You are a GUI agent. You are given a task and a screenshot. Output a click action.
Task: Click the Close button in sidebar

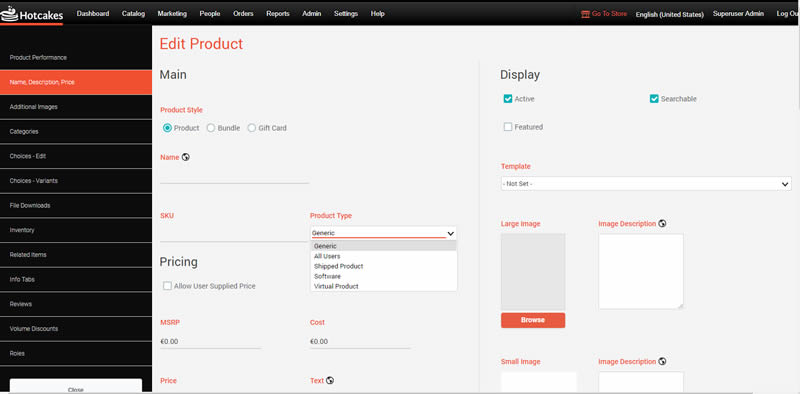(76, 386)
